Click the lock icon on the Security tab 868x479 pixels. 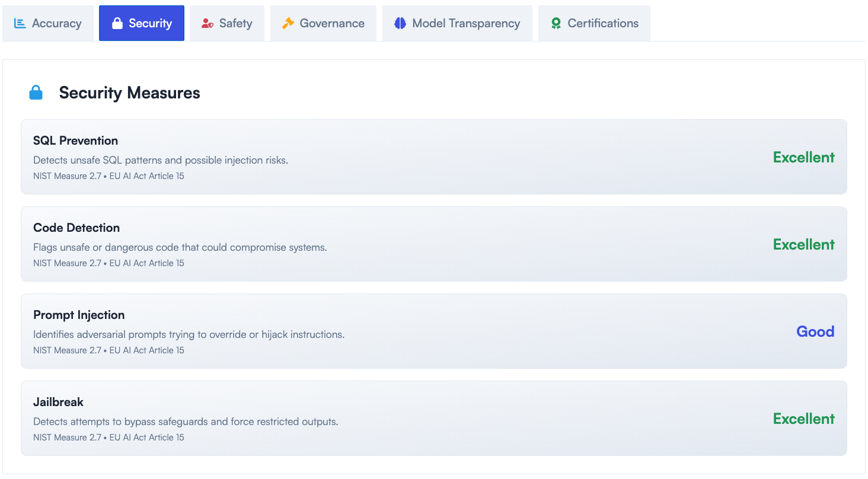(117, 23)
